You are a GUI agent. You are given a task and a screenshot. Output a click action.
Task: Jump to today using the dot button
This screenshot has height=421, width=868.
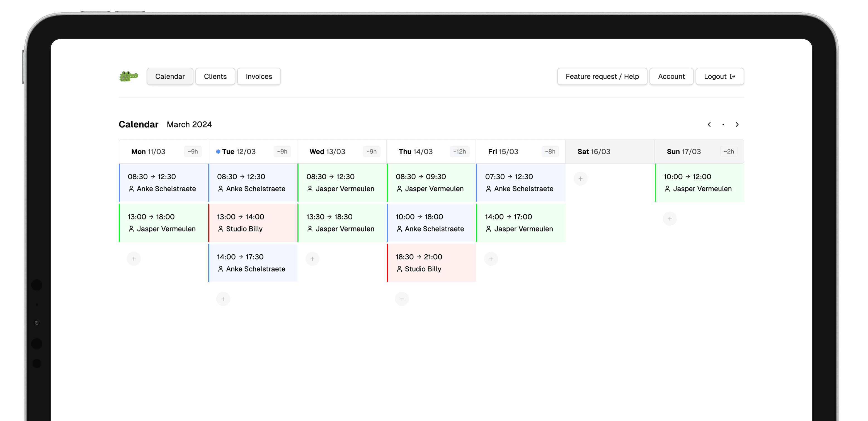[x=723, y=124]
